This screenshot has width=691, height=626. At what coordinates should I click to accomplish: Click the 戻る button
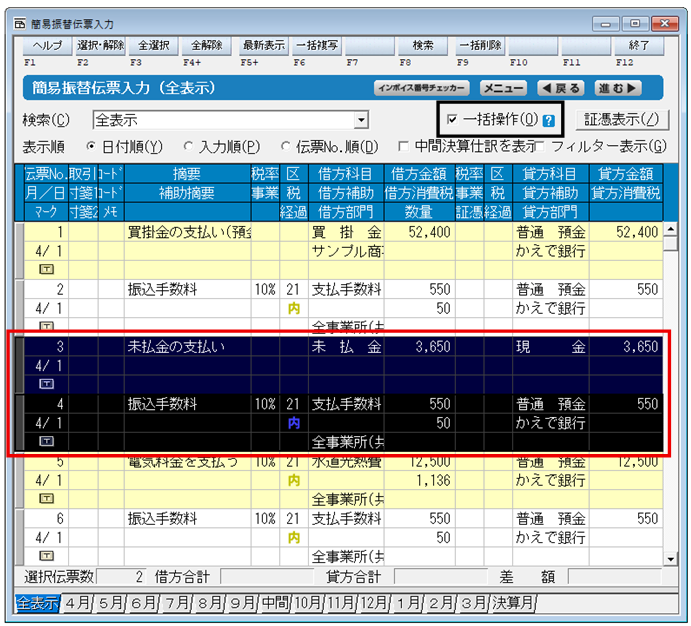pos(561,88)
